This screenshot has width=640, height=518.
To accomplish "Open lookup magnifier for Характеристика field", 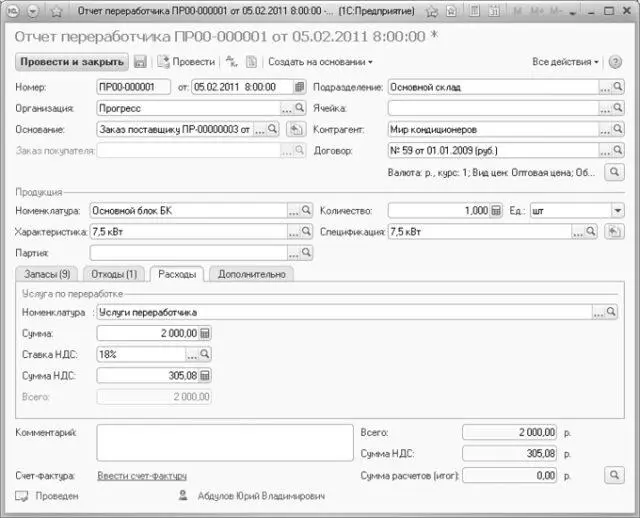I will [x=306, y=231].
